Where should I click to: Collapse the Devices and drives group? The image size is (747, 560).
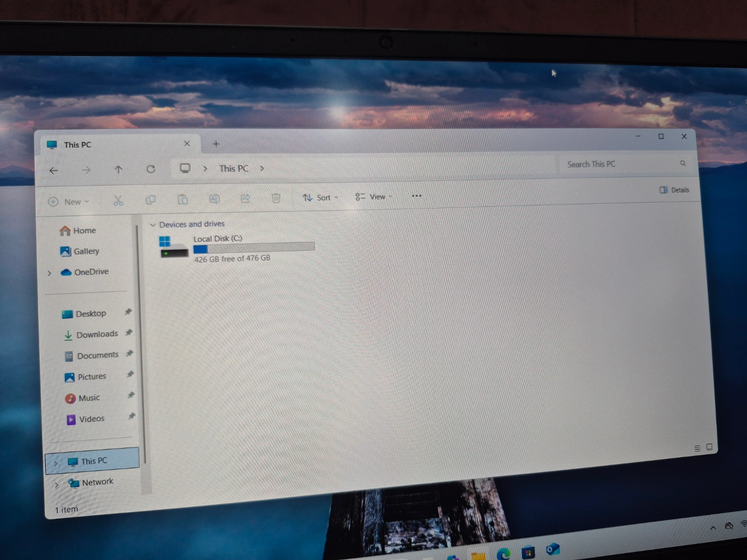(x=153, y=225)
